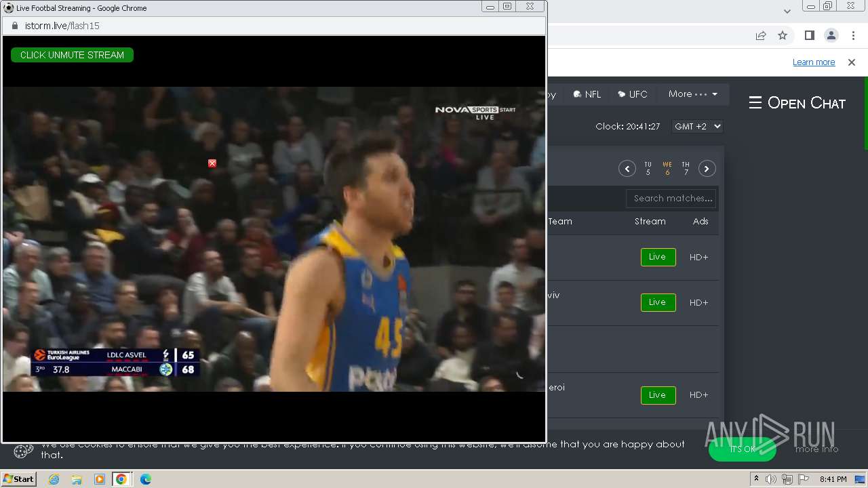868x488 pixels.
Task: Click the Stream column header
Action: pyautogui.click(x=650, y=222)
